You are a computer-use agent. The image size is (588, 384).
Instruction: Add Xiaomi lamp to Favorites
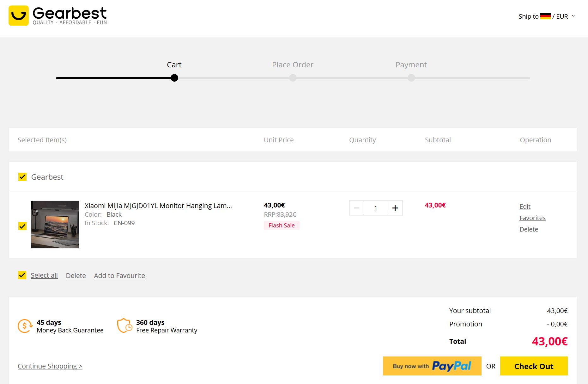click(x=532, y=218)
